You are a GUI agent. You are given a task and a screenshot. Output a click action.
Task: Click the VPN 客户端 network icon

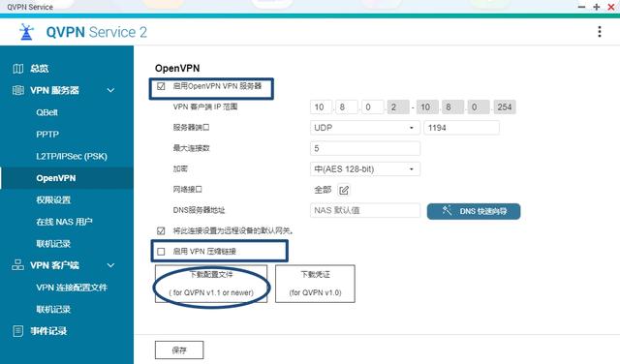(17, 265)
